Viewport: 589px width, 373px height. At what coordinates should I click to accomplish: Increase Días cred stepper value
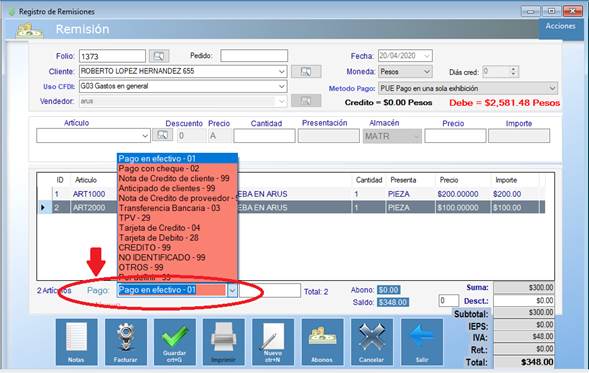(x=513, y=69)
